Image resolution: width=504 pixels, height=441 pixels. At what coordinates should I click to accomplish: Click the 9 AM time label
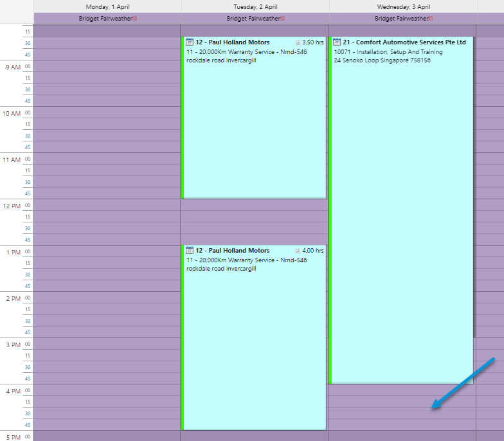(x=13, y=67)
